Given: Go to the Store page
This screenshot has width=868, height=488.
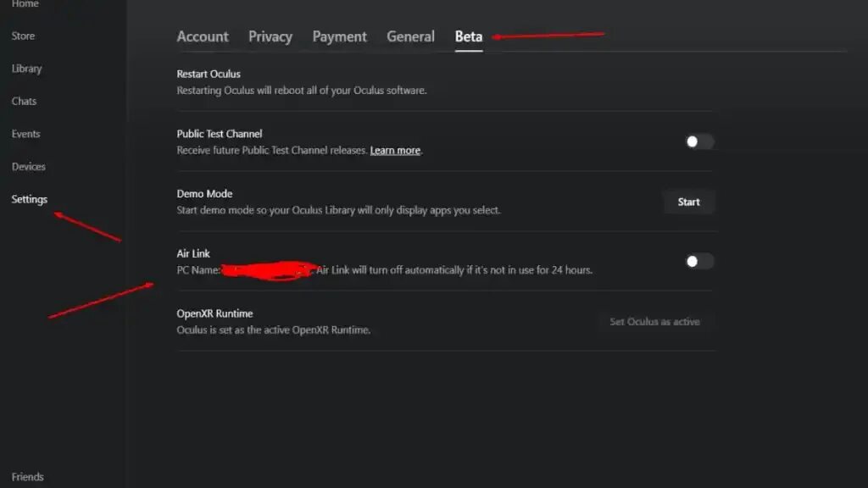Looking at the screenshot, I should (x=23, y=36).
